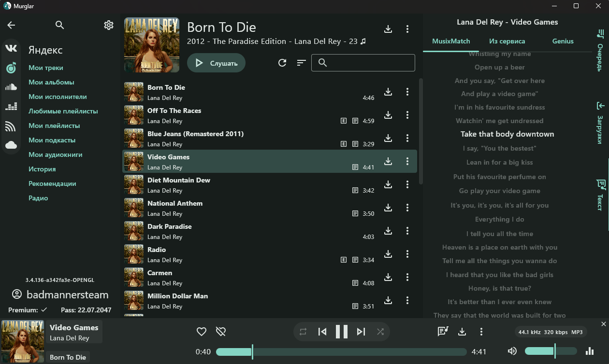Open the VK service icon in sidebar
This screenshot has width=609, height=364.
click(x=11, y=48)
